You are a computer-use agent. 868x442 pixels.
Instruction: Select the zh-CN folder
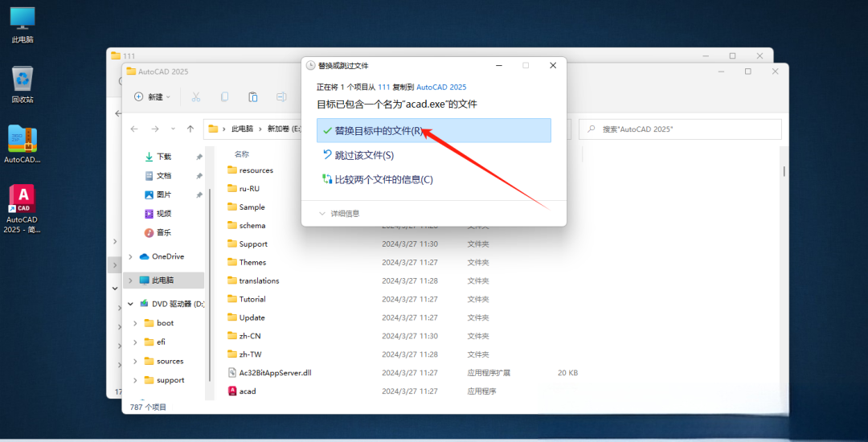tap(250, 336)
